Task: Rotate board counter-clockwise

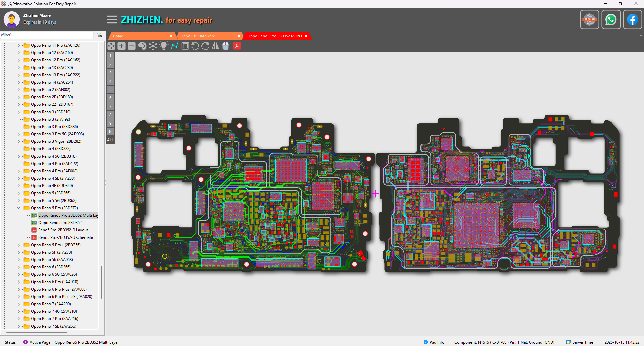Action: [x=195, y=46]
